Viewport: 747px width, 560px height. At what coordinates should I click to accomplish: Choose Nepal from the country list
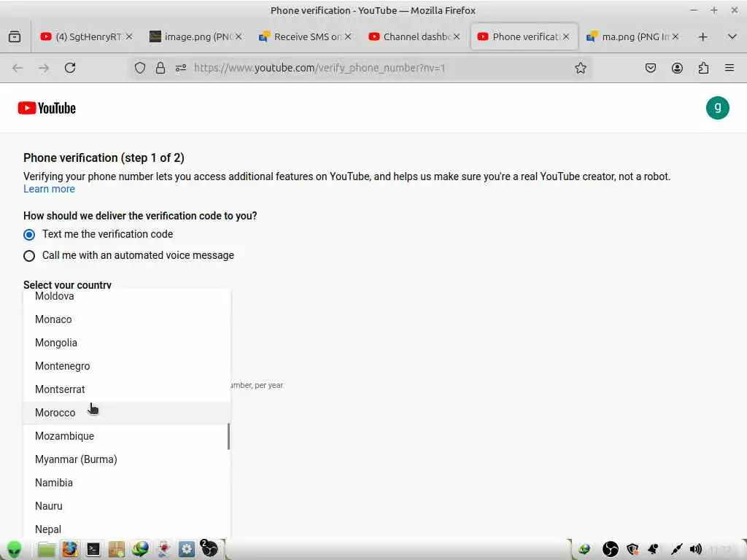click(127, 529)
